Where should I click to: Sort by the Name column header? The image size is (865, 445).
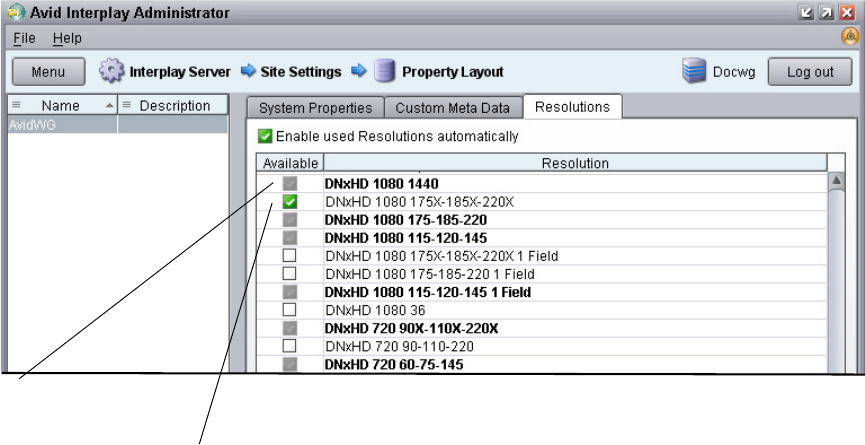click(62, 105)
